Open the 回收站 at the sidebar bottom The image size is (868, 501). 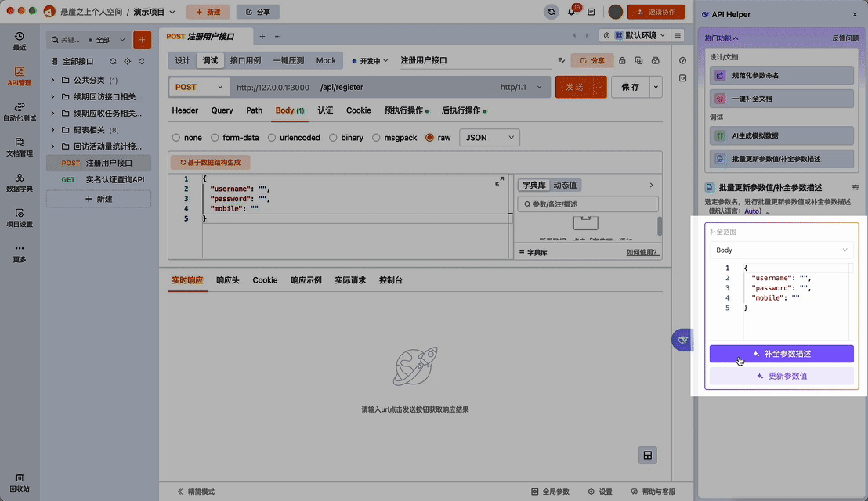pos(20,484)
